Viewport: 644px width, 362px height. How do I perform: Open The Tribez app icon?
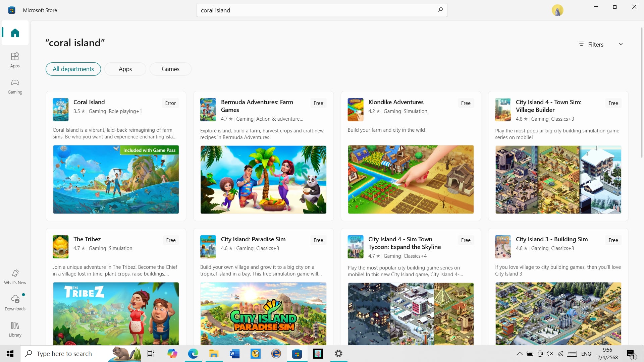(60, 247)
